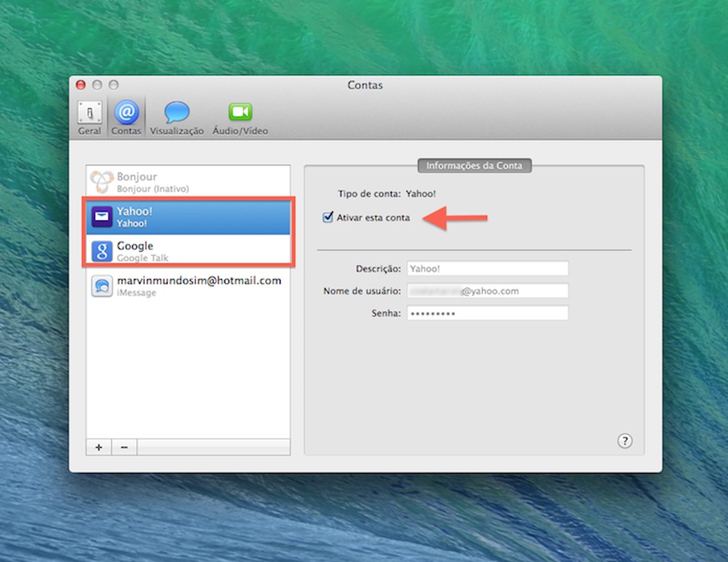728x562 pixels.
Task: Add a new account with the + button
Action: pyautogui.click(x=98, y=447)
